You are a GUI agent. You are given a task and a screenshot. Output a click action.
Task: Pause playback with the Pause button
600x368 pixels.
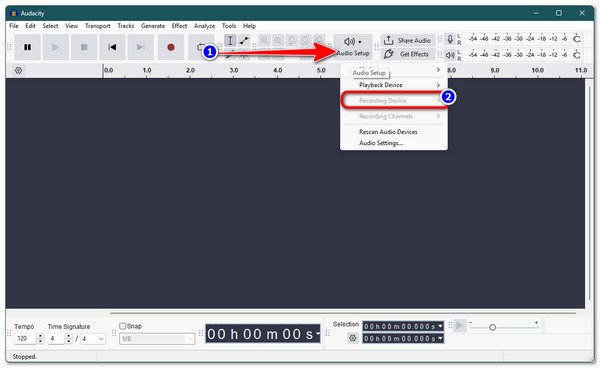click(27, 47)
